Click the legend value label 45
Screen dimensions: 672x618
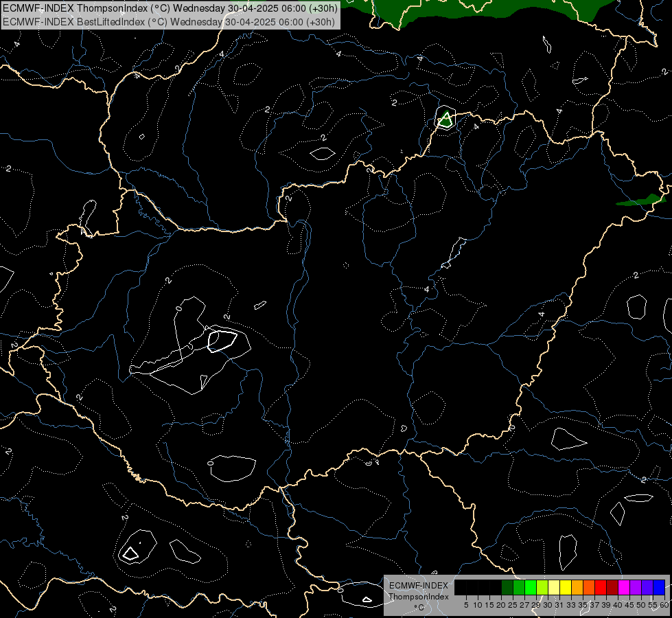point(629,605)
